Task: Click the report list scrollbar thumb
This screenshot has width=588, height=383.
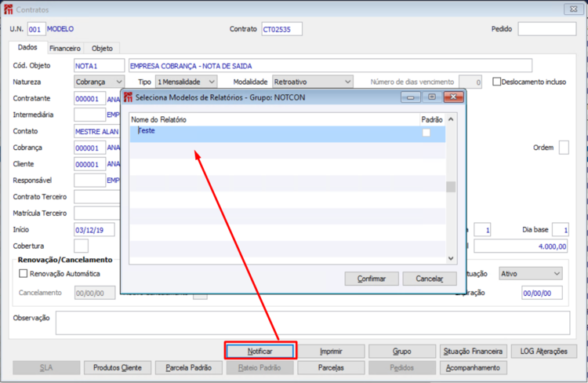Action: (x=451, y=187)
